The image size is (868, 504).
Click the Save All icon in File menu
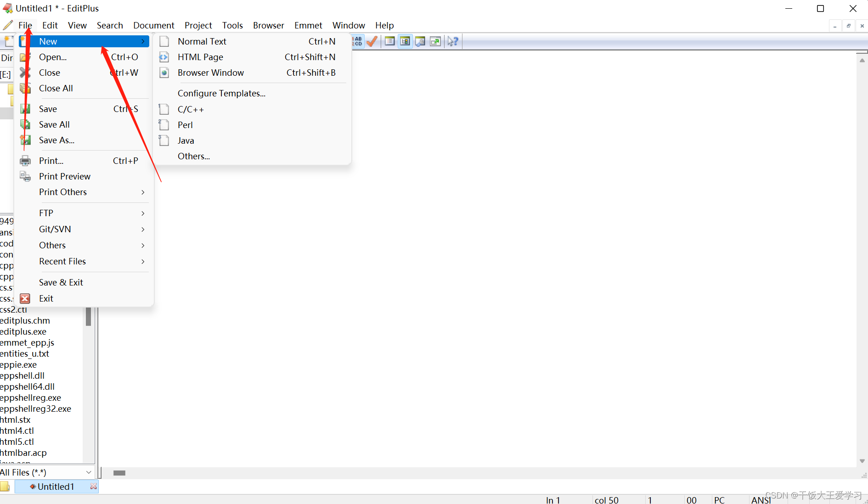click(25, 124)
